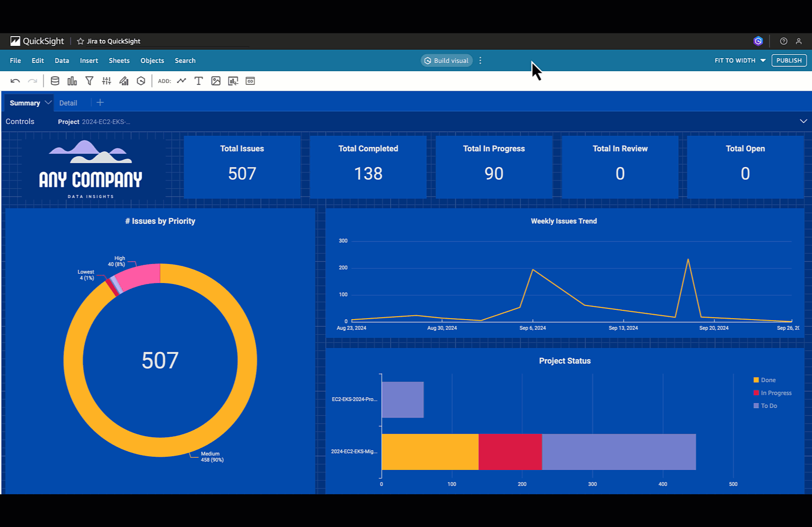Select the Total In Progress KPI card
The width and height of the screenshot is (812, 527).
point(494,167)
